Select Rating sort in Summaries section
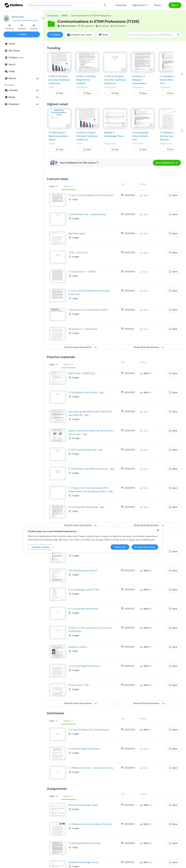186x868 pixels. [x=68, y=721]
